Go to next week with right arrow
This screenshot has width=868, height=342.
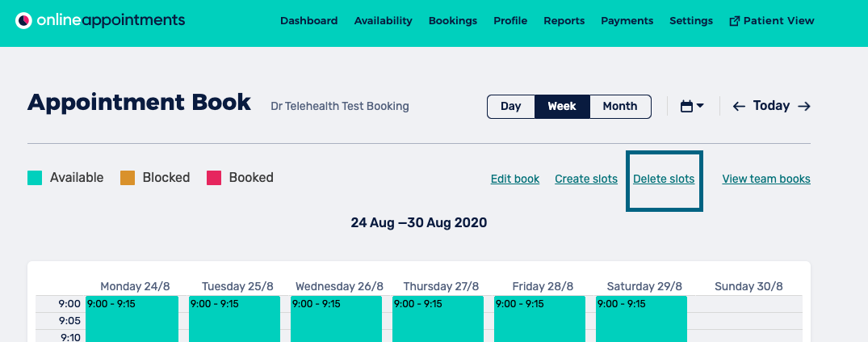pyautogui.click(x=803, y=106)
